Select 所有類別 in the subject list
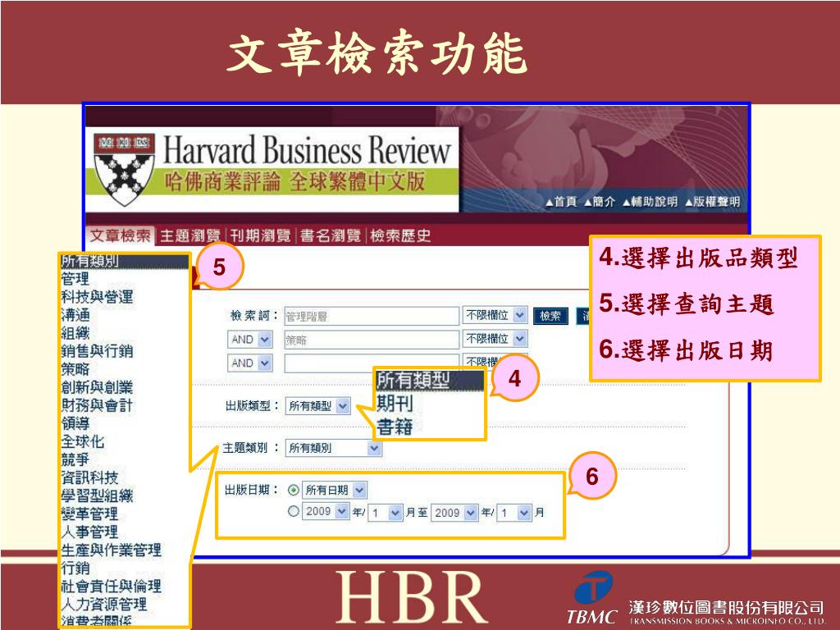840x630 pixels. click(x=125, y=261)
